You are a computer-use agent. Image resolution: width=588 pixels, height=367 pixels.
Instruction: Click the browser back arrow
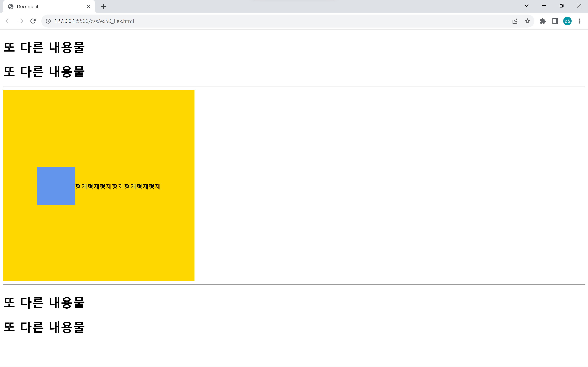(x=9, y=21)
